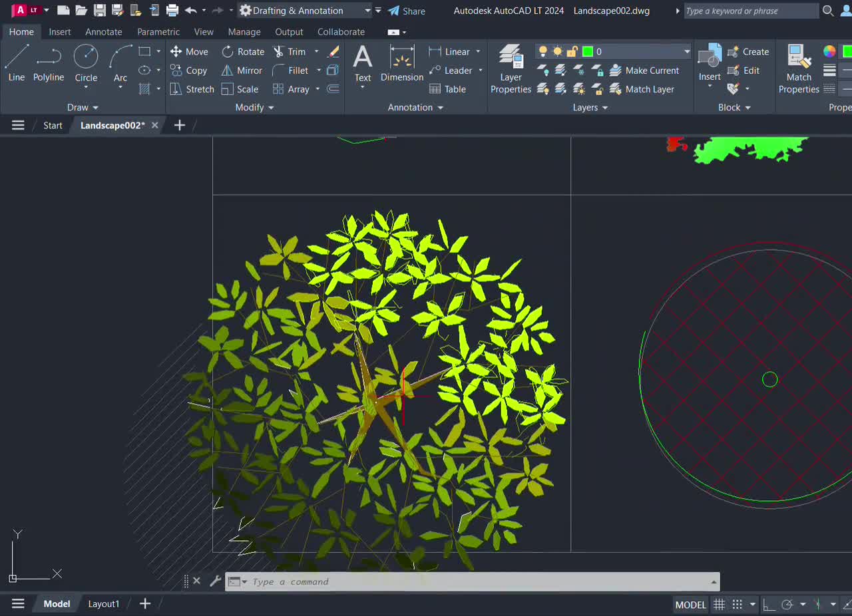The height and width of the screenshot is (616, 852).
Task: Switch to the Annotate ribbon tab
Action: point(103,31)
